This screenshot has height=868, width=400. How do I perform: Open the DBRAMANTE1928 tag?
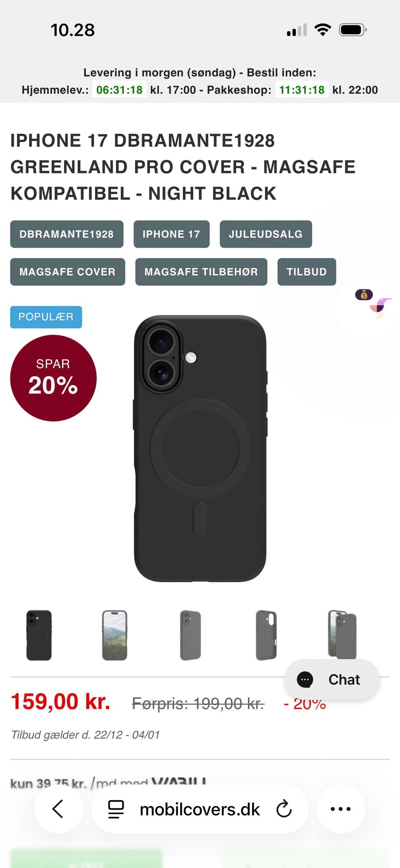point(67,234)
